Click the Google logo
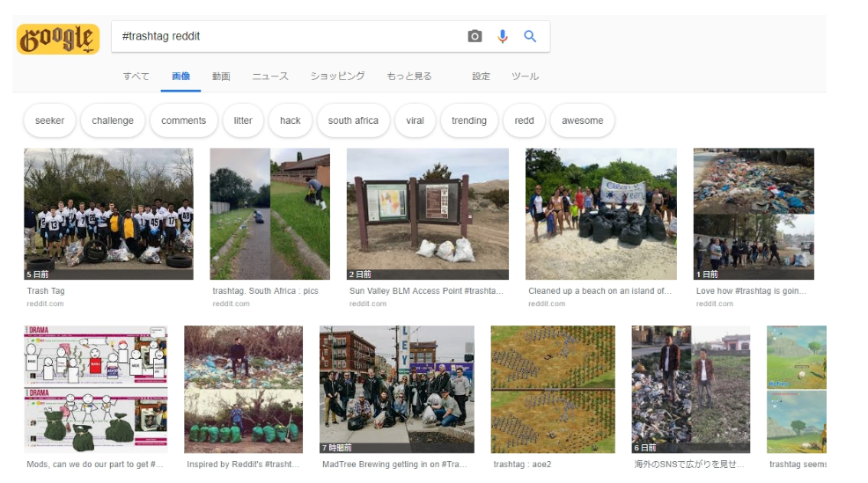Image resolution: width=868 pixels, height=483 pixels. (57, 39)
